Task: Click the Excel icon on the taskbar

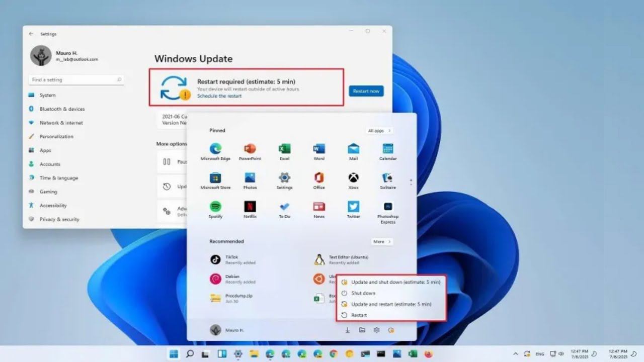Action: pyautogui.click(x=413, y=354)
